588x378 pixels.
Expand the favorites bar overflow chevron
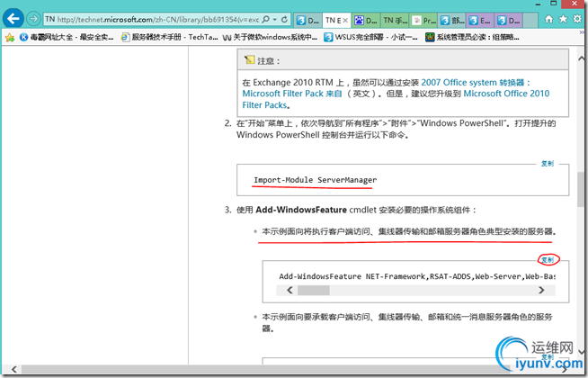(x=582, y=33)
